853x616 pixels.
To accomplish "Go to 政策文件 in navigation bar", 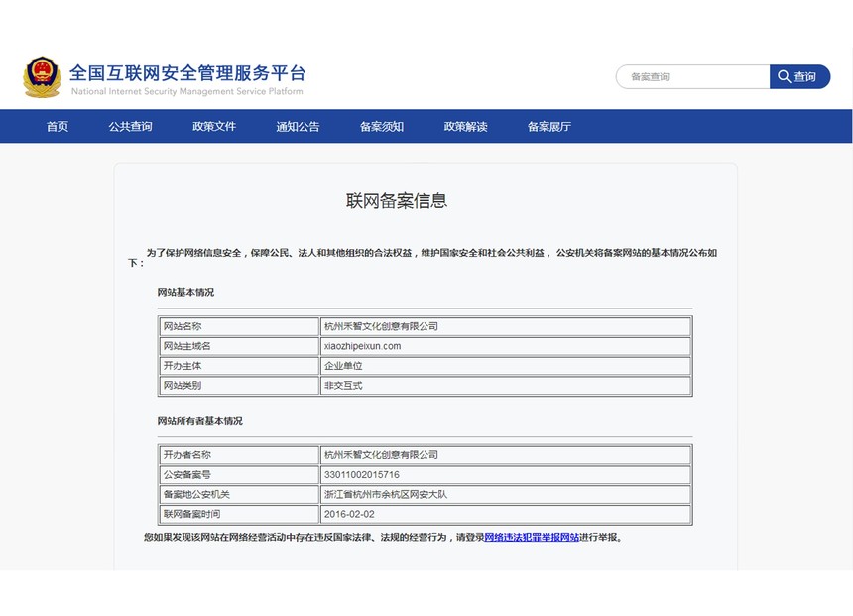I will pos(214,126).
